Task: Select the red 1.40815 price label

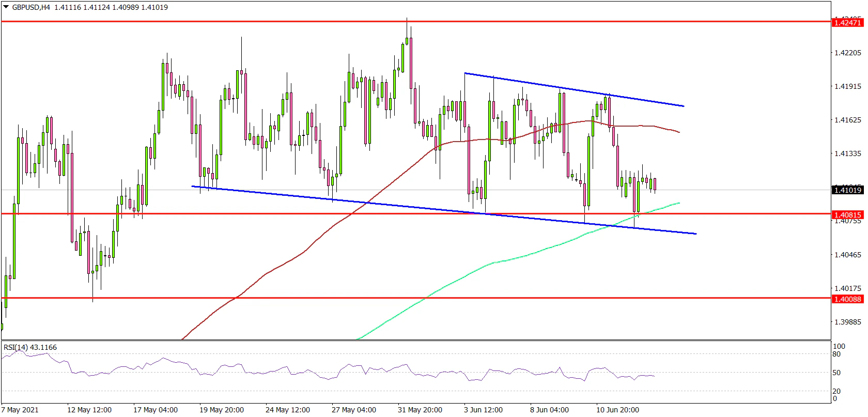Action: (x=847, y=214)
